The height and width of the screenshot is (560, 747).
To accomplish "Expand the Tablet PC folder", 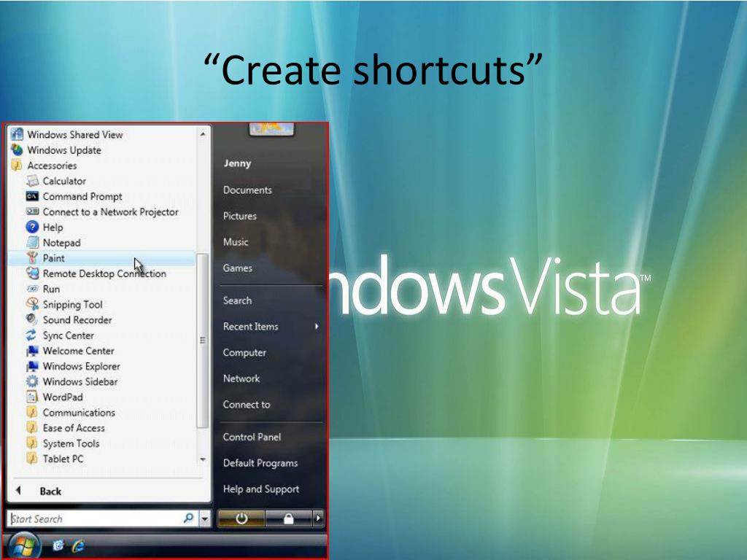I will coord(55,459).
